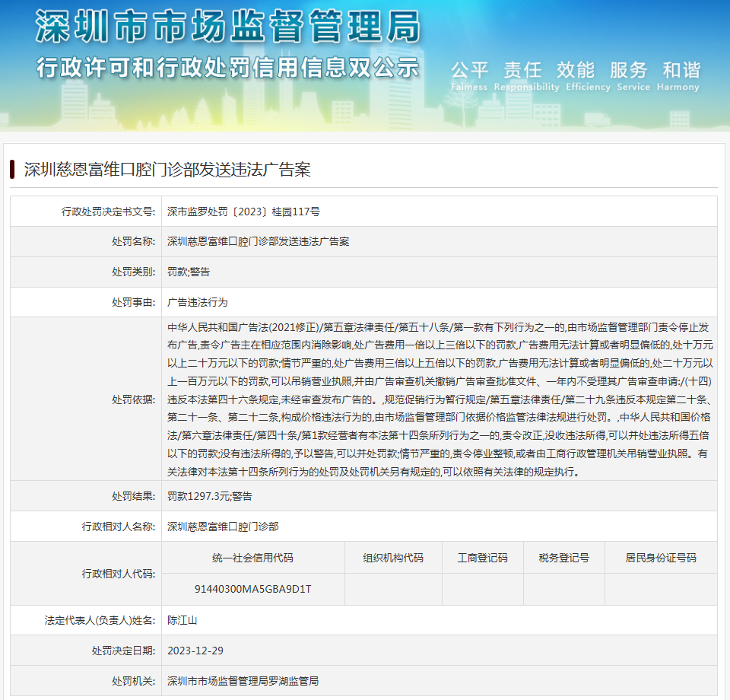Click the 统一社会信用代码 column header

click(x=252, y=558)
